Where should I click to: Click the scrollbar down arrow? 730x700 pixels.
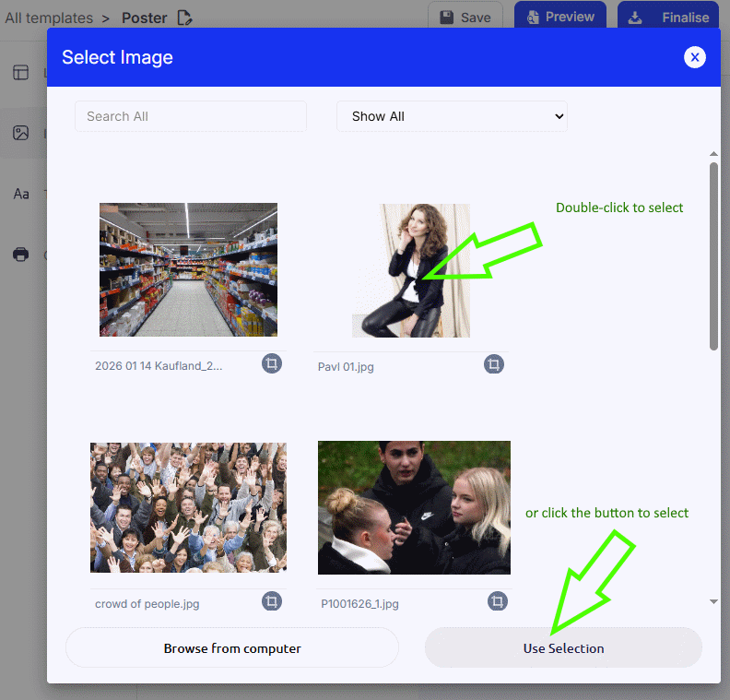[713, 601]
